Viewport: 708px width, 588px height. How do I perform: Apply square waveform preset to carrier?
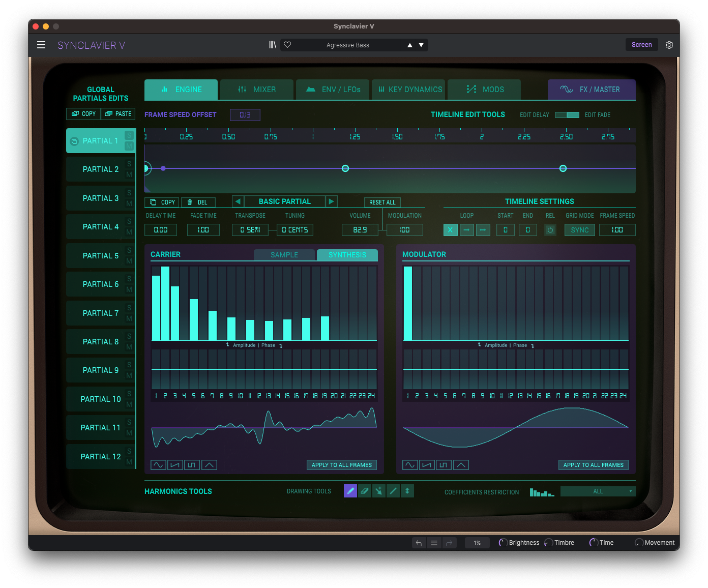[192, 465]
